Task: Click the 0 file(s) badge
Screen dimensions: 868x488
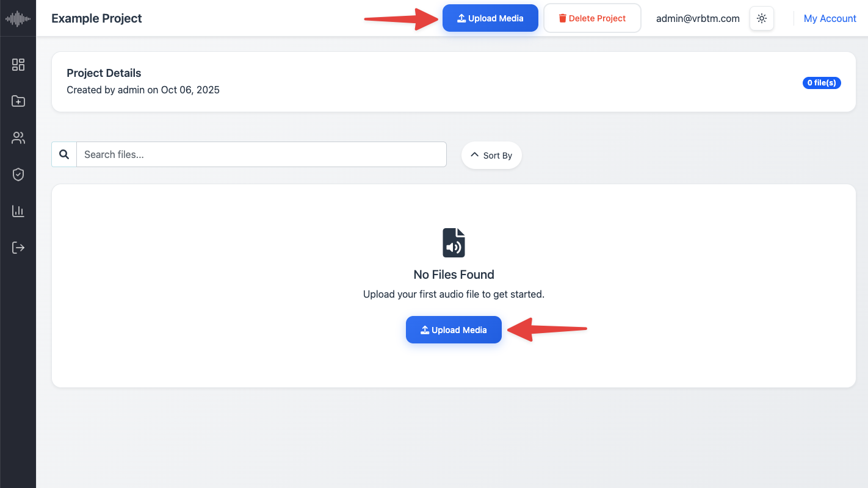Action: click(822, 82)
